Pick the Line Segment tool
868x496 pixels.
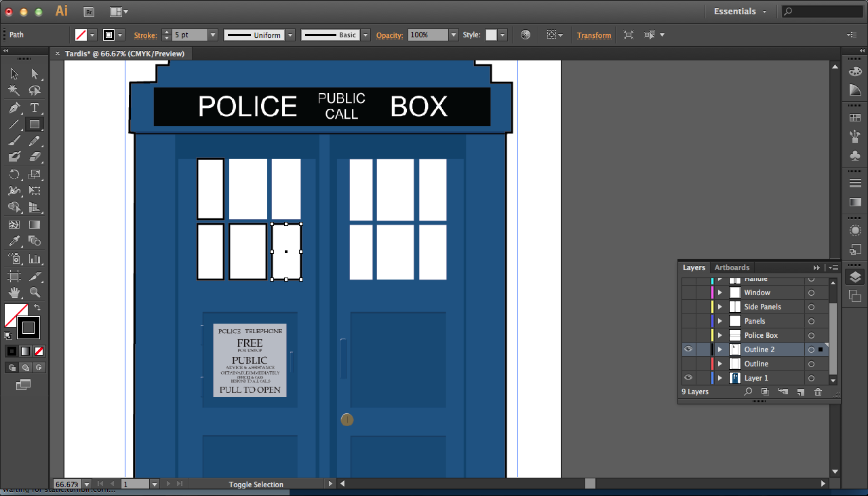pyautogui.click(x=14, y=124)
